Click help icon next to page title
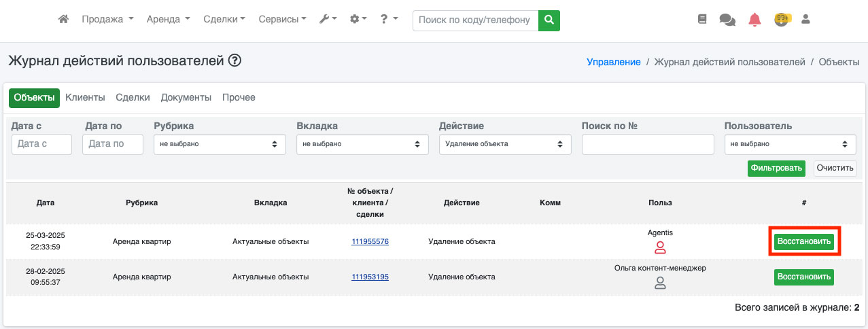The image size is (868, 329). (x=235, y=61)
